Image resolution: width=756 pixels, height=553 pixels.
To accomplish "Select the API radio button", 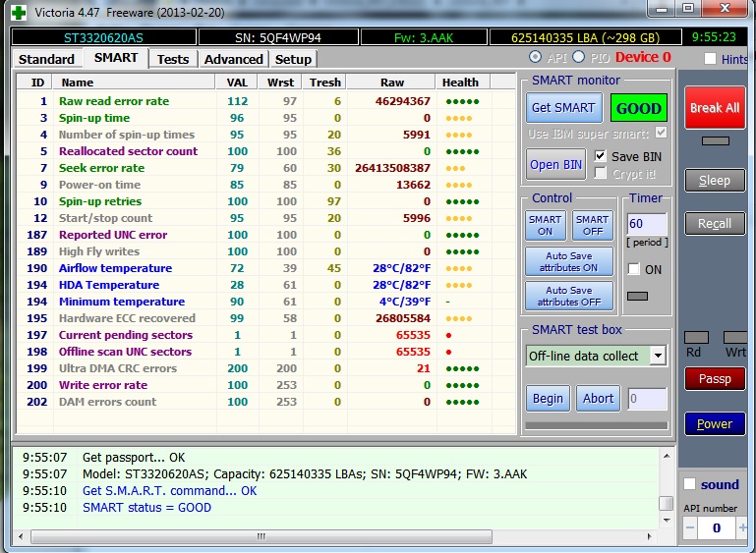I will click(535, 57).
